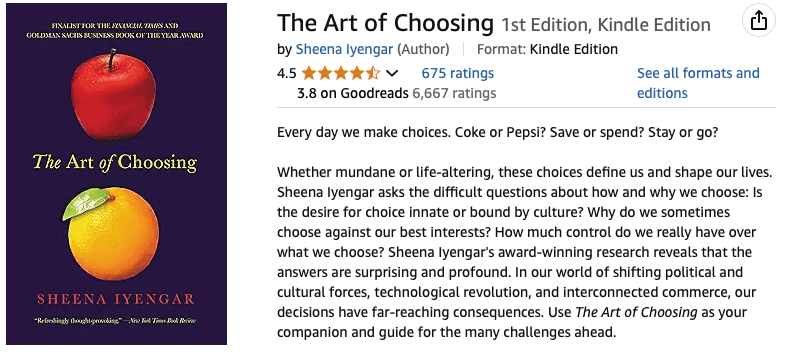Click the cover title text on book image

pyautogui.click(x=115, y=163)
